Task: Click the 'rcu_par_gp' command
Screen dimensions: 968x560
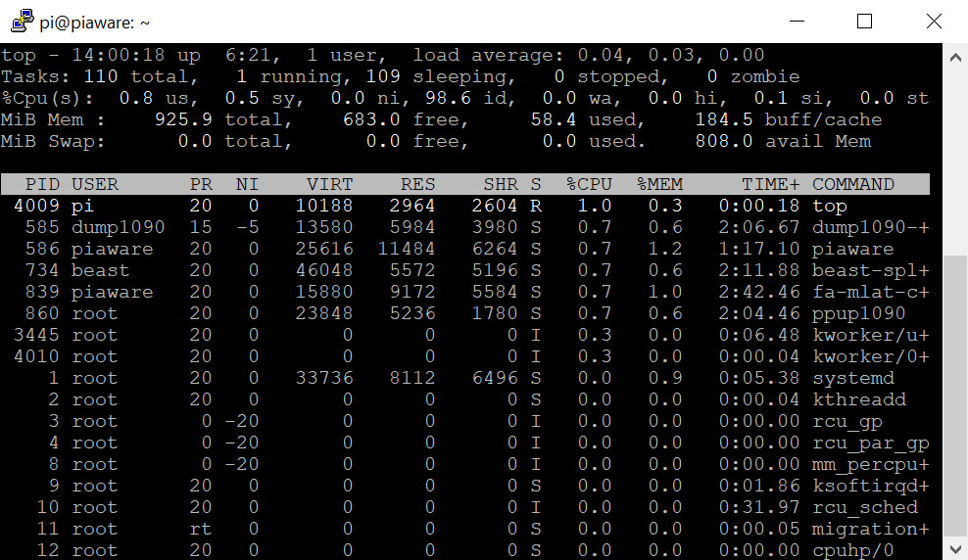Action: coord(870,443)
